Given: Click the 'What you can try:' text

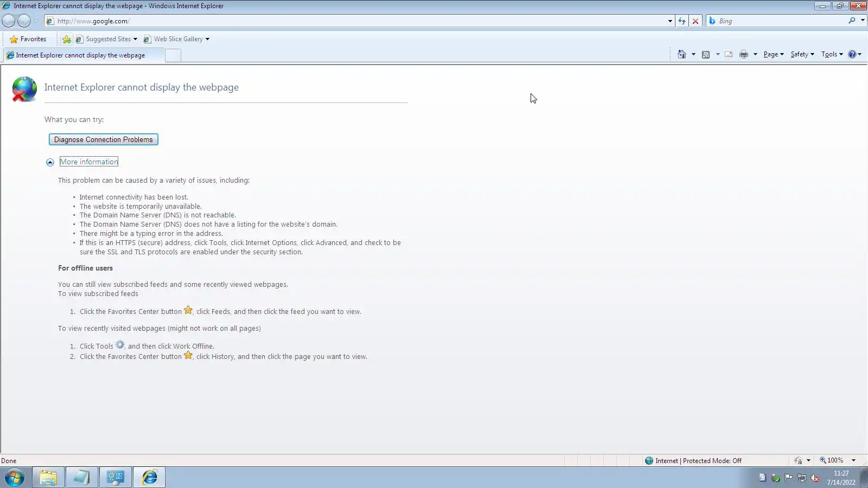Looking at the screenshot, I should pos(74,120).
